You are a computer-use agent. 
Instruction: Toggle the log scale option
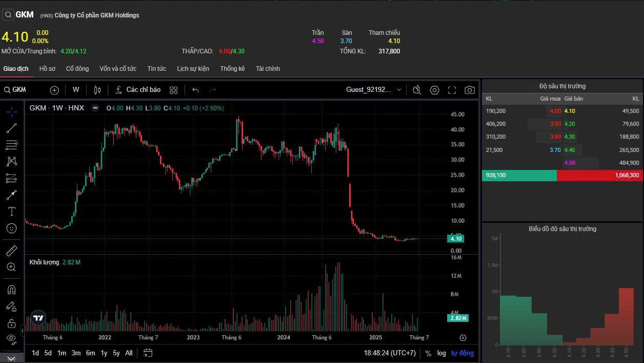coord(441,353)
